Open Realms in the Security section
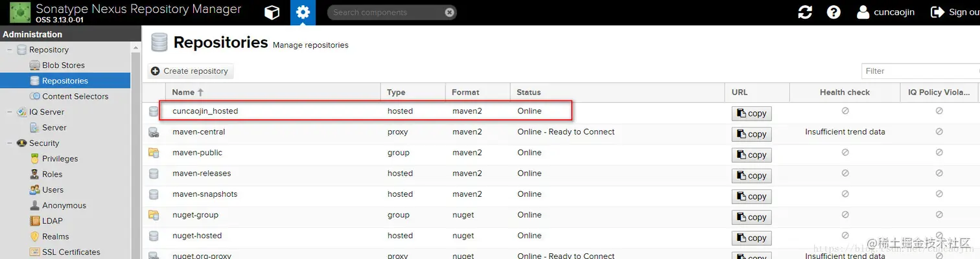Screen dimensions: 980x259 [x=55, y=236]
